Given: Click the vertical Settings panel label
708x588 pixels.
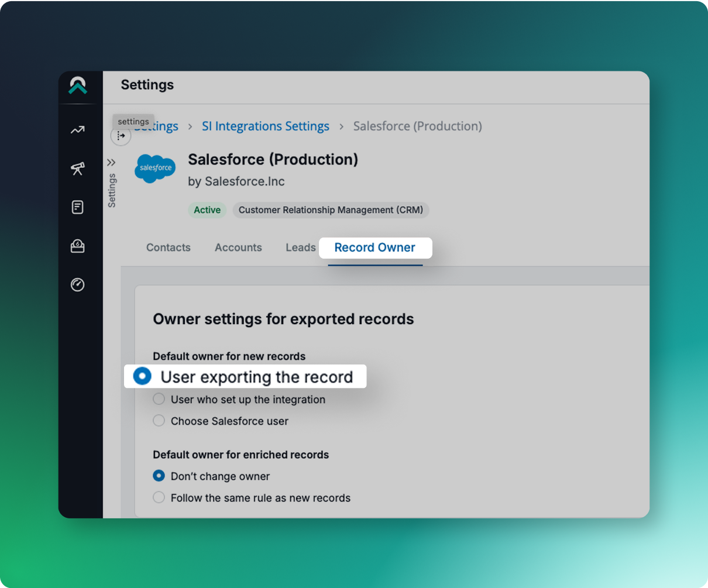Looking at the screenshot, I should (112, 191).
